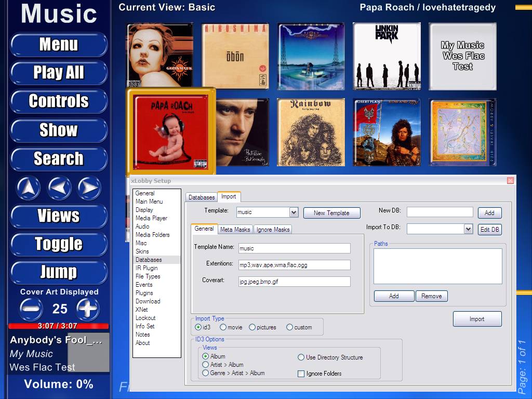Select Use Directory Structure radio
Viewport: 532px width, 399px height.
tap(301, 357)
